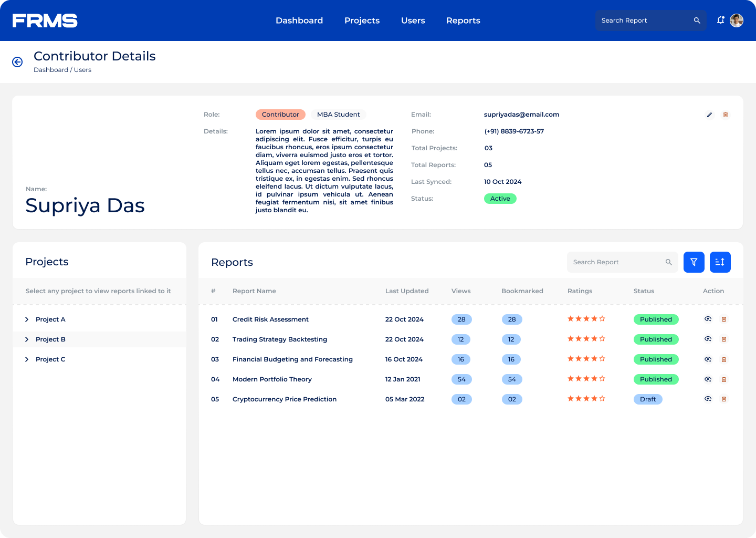Go to the Dashboard nav item
Image resolution: width=756 pixels, height=538 pixels.
pos(299,20)
